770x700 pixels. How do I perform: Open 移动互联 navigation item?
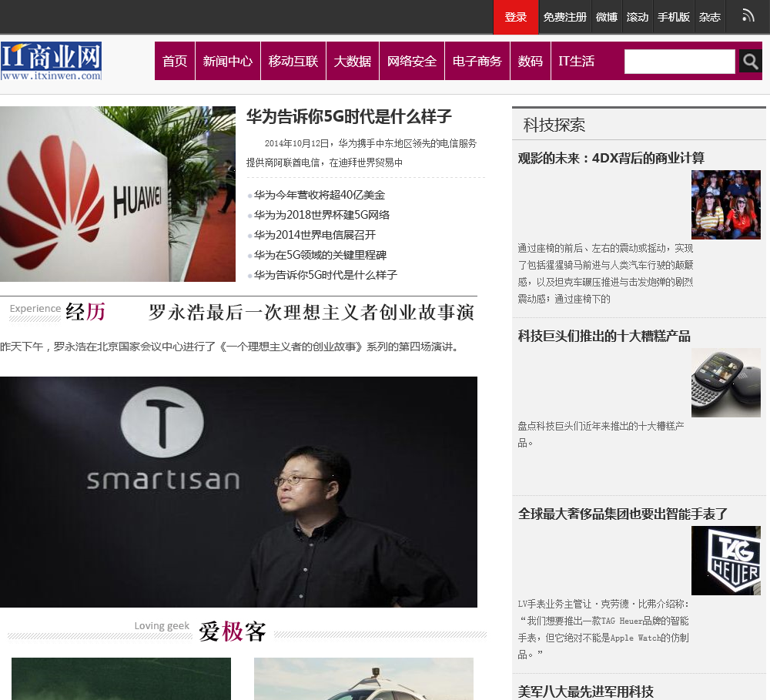pos(293,61)
